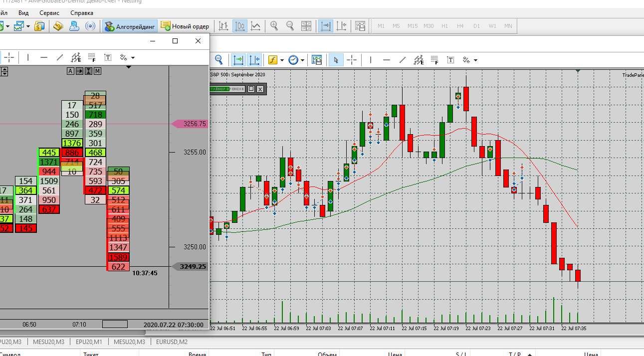Screen dimensions: 644x356
Task: Switch to the EURUSD,M2 chart tab
Action: (171, 342)
